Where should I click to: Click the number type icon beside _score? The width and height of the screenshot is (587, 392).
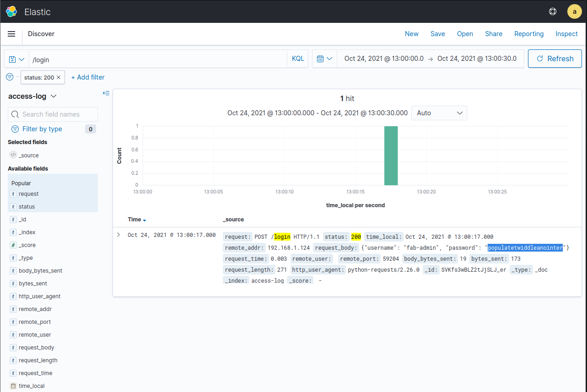click(13, 245)
